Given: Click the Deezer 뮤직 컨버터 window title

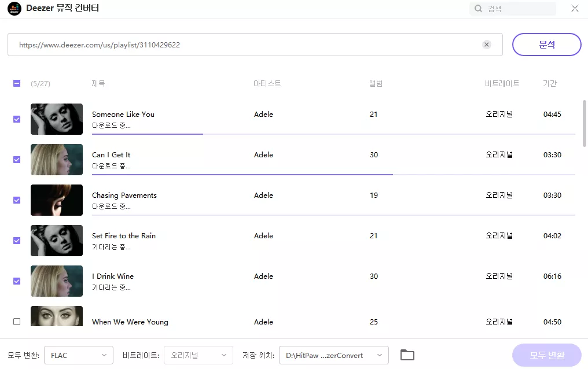Looking at the screenshot, I should click(63, 8).
